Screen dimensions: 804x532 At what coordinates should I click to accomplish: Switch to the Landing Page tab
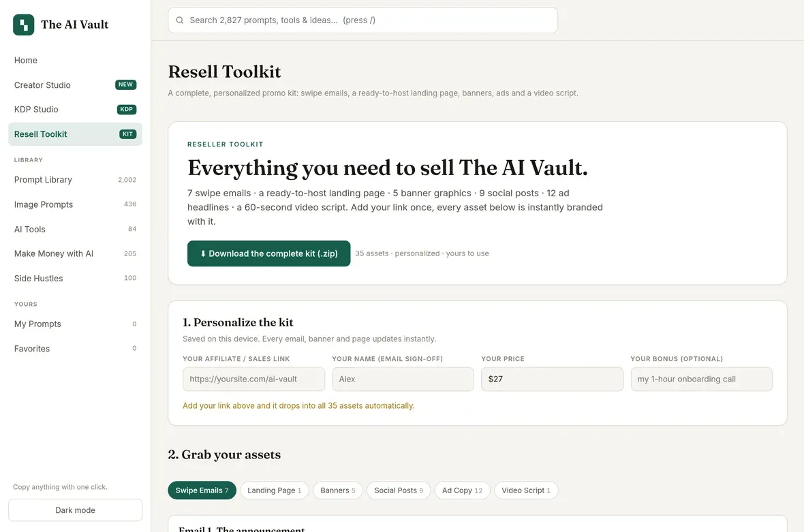[275, 490]
